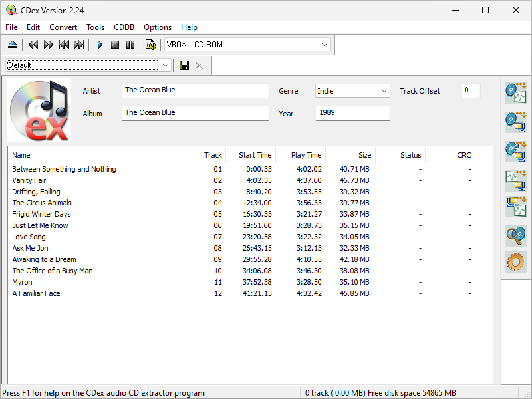Select the track "Vanity Fair"
This screenshot has width=532, height=399.
29,180
